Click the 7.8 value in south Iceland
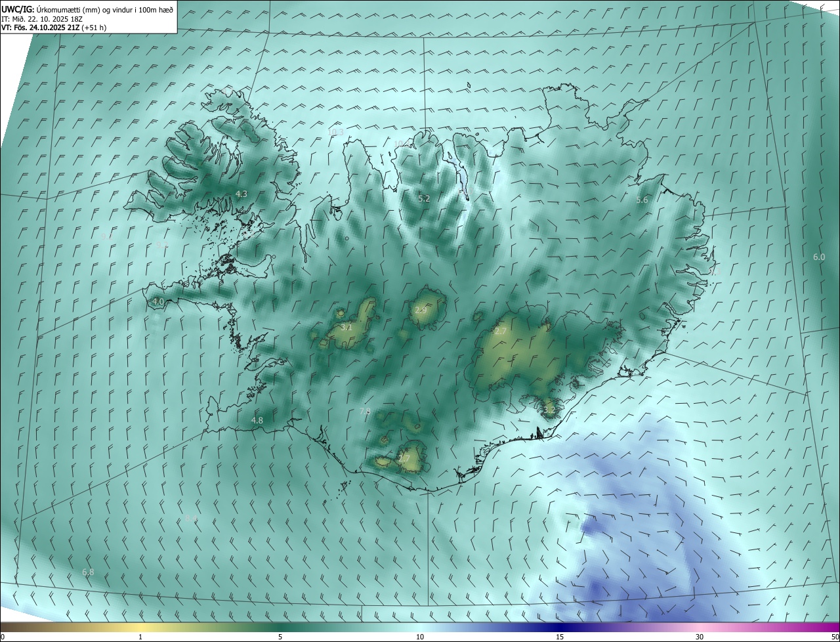Image resolution: width=840 pixels, height=642 pixels. point(365,412)
